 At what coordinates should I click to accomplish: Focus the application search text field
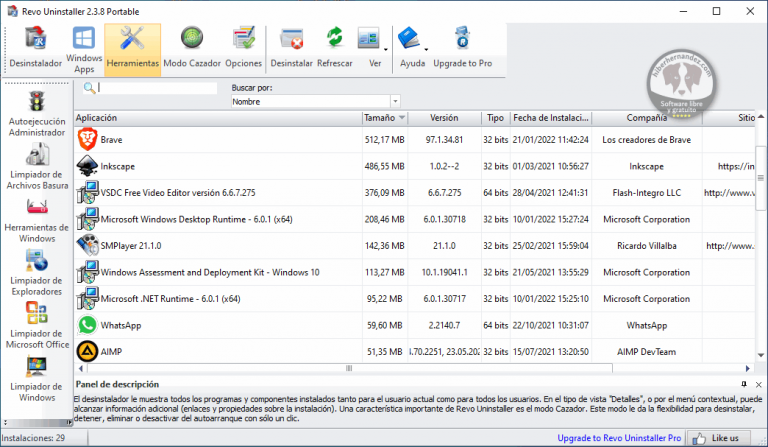tap(157, 88)
